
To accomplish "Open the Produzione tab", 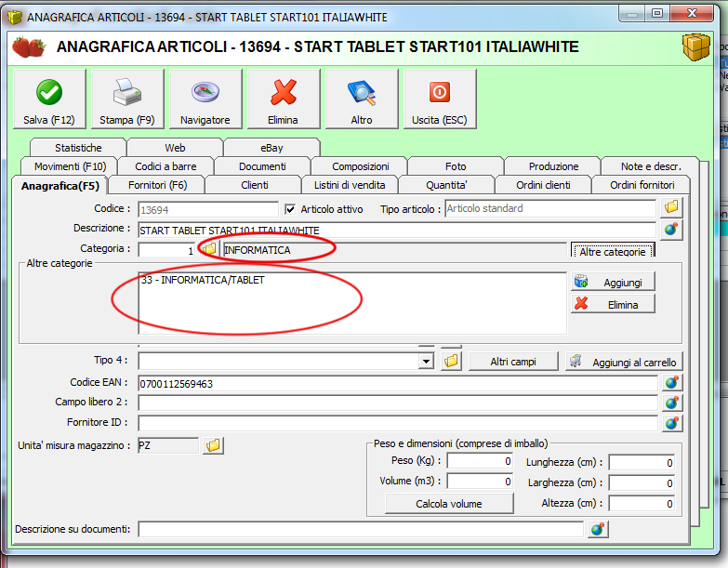I will point(553,166).
